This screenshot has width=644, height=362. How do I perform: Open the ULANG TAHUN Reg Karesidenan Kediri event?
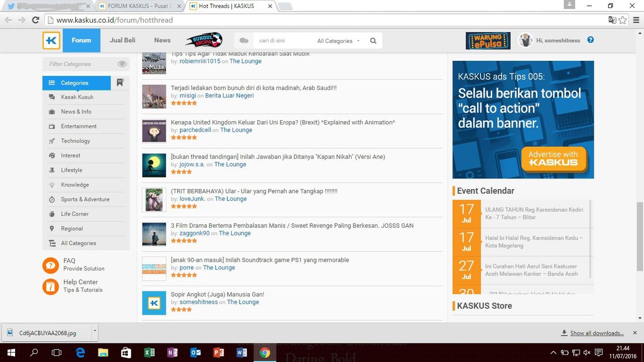pyautogui.click(x=534, y=213)
